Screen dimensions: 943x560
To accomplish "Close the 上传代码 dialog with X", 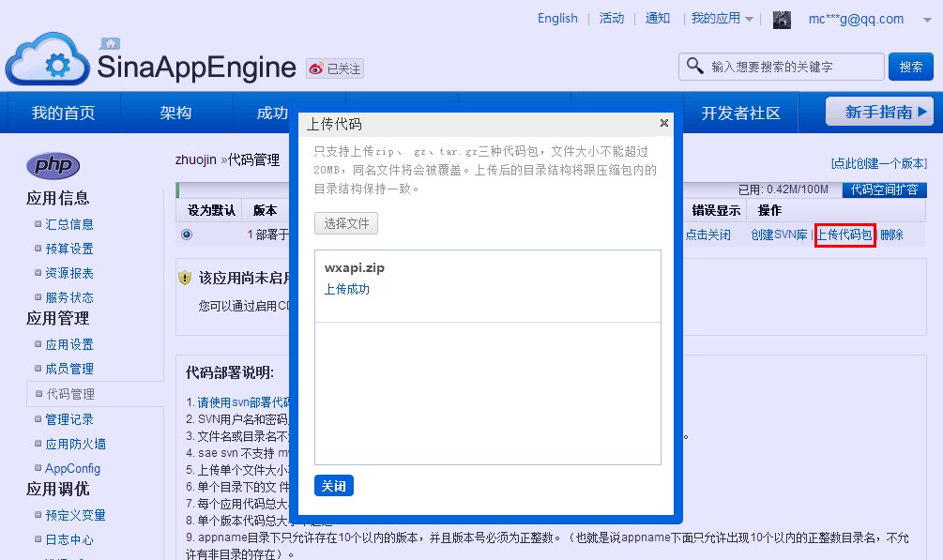I will [x=664, y=123].
